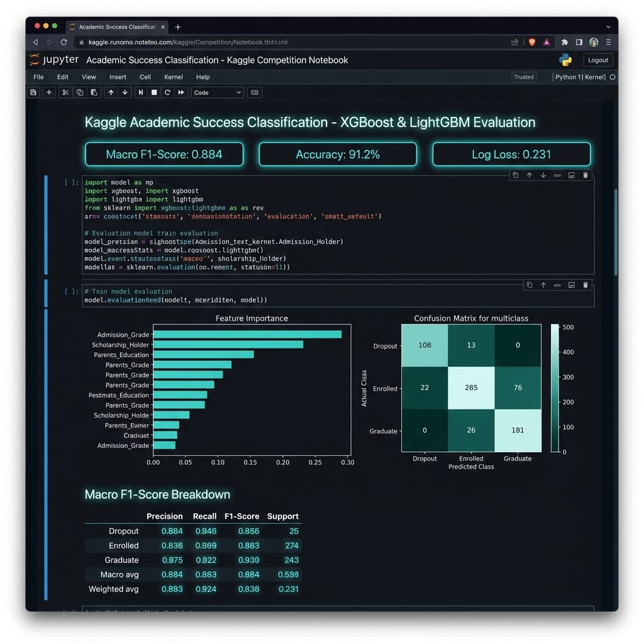Open the Brave Shields lion icon
This screenshot has height=644, width=644.
tap(532, 42)
